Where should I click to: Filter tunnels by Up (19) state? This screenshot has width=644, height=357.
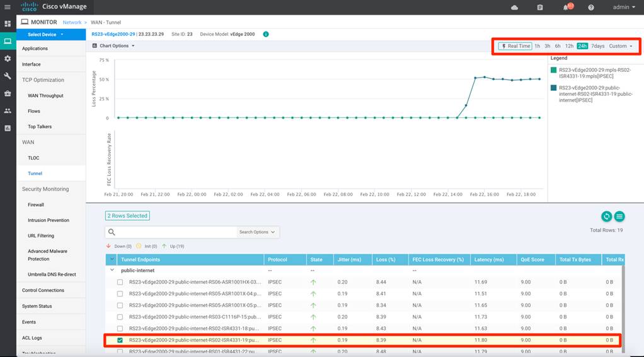pos(173,246)
